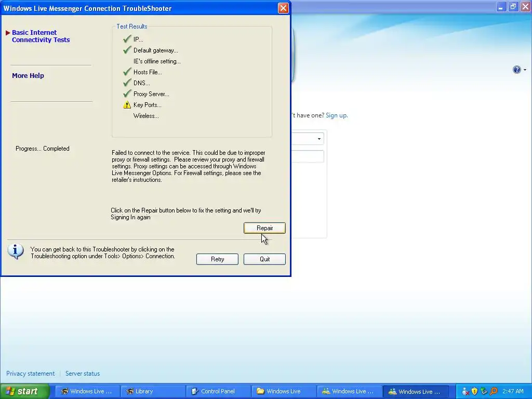The width and height of the screenshot is (532, 399).
Task: Switch to Control Panel taskbar window
Action: click(219, 391)
